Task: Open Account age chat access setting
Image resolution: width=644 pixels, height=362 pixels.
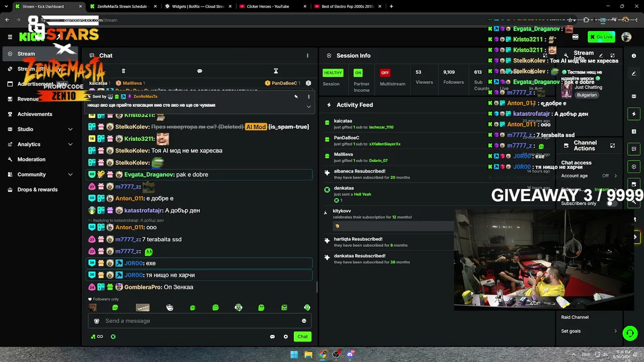Action: tap(589, 176)
